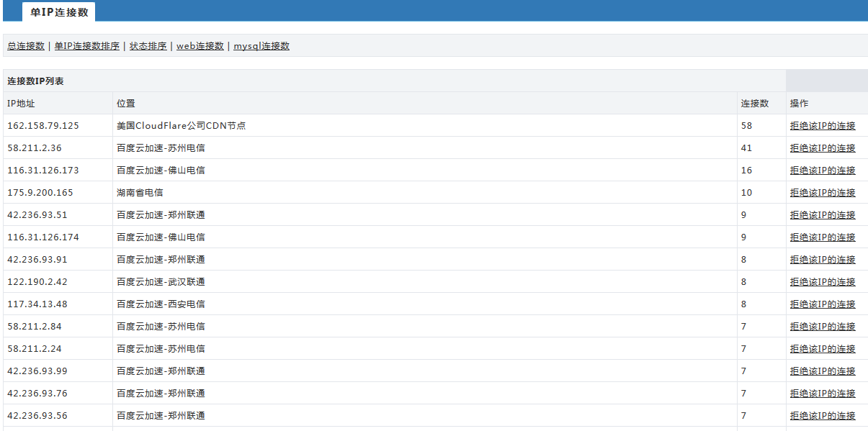Select IP address 116.31.126.174
Viewport: 868px width, 431px height.
tap(43, 237)
